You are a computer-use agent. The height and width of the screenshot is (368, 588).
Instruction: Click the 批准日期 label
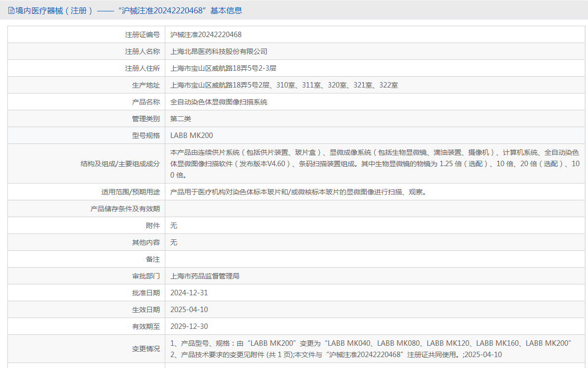pyautogui.click(x=146, y=293)
